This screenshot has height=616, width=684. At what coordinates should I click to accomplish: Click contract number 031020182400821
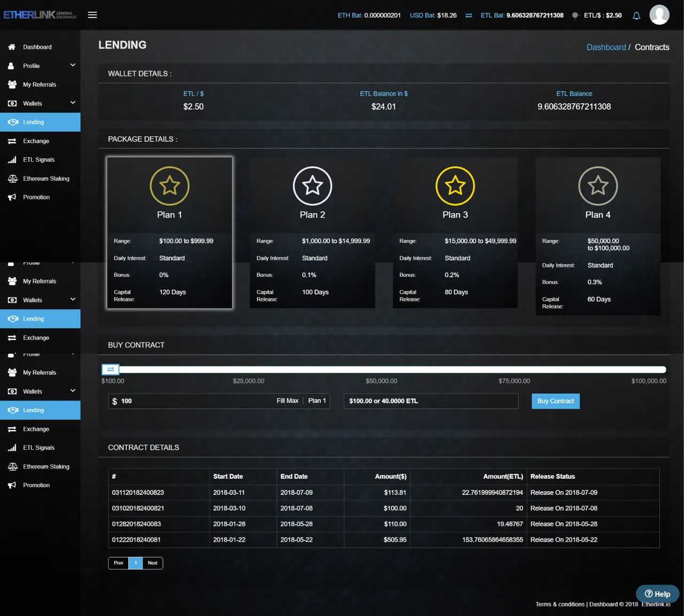[138, 508]
